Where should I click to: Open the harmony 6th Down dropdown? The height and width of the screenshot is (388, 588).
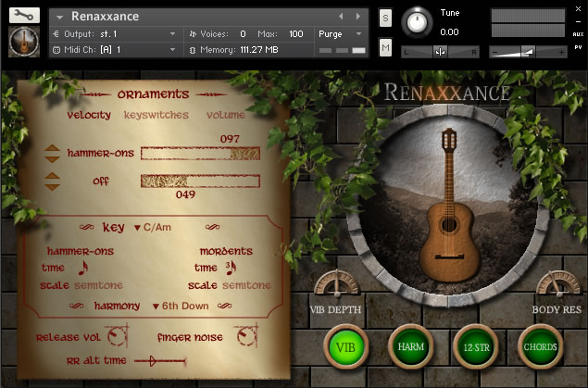click(181, 306)
